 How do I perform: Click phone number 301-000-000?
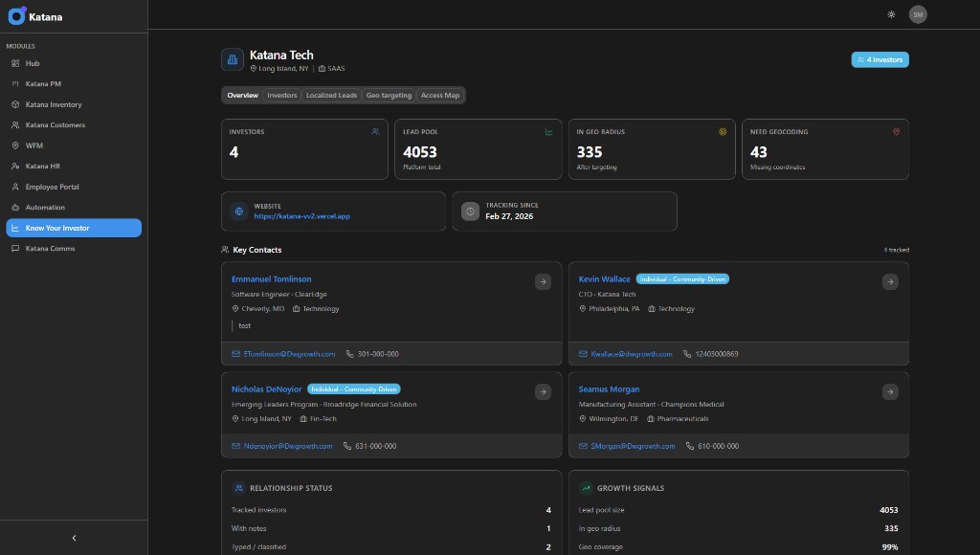coord(378,354)
